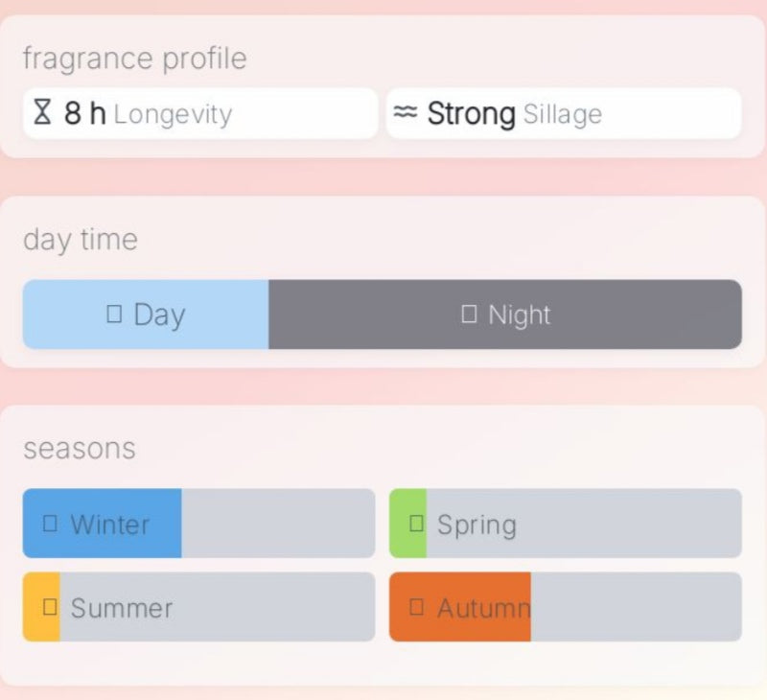767x700 pixels.
Task: Click the "day time" section heading
Action: (80, 240)
